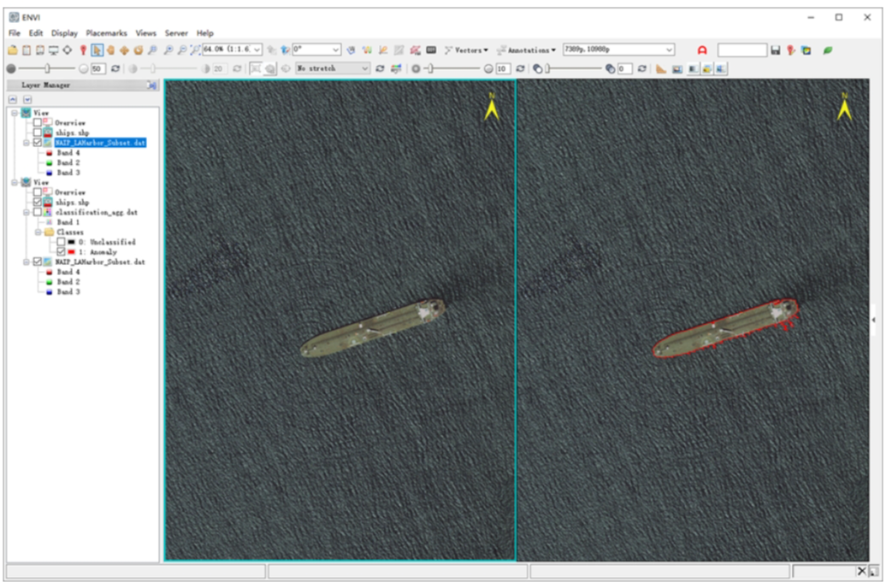Click the brightness value field showing 50
The width and height of the screenshot is (886, 588).
click(x=98, y=69)
